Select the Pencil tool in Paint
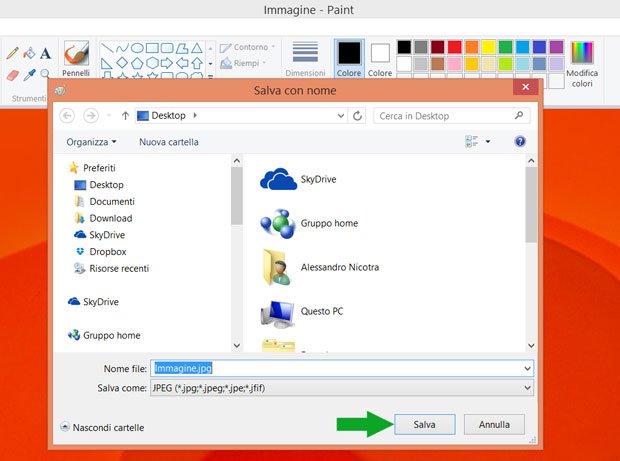Image resolution: width=620 pixels, height=461 pixels. pos(13,53)
